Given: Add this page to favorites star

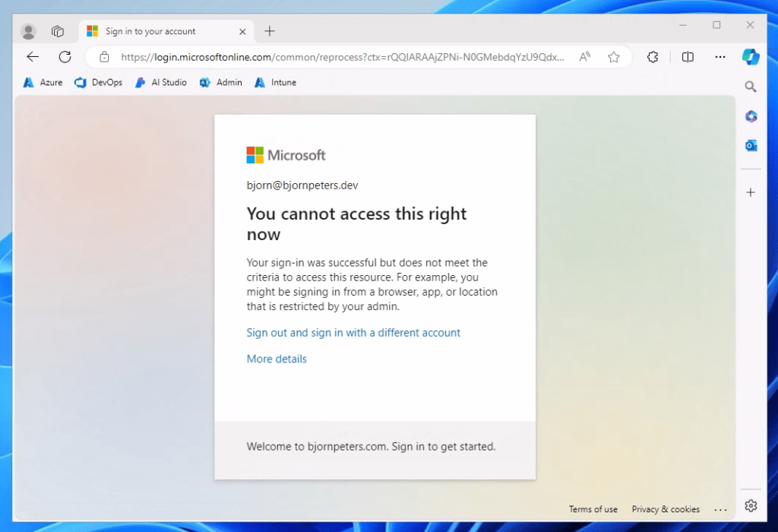Looking at the screenshot, I should coord(613,57).
